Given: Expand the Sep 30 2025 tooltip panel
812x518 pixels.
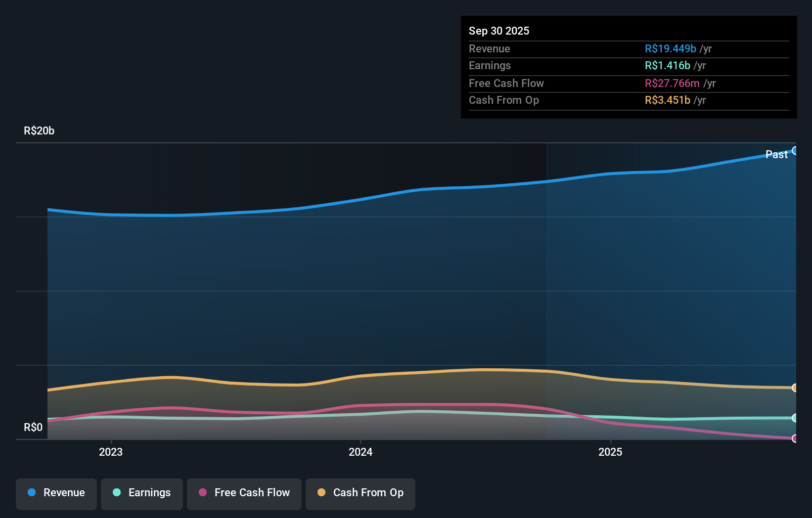Looking at the screenshot, I should pyautogui.click(x=629, y=67).
